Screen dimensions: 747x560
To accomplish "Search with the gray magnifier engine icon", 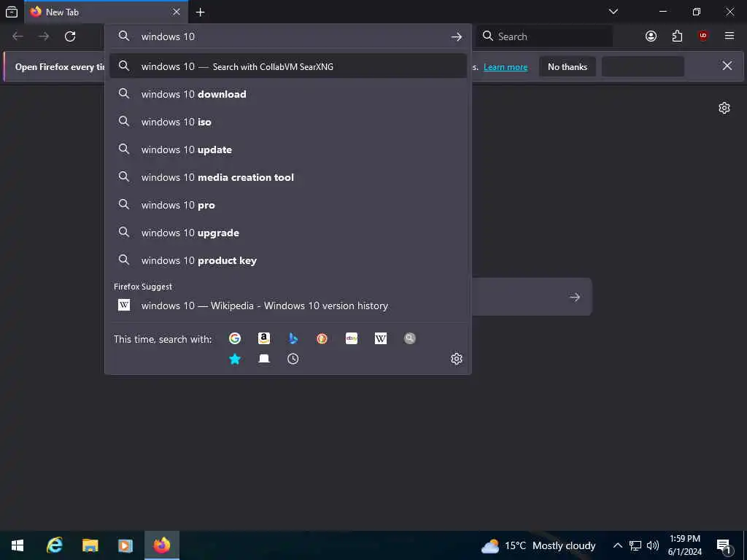I will point(410,338).
